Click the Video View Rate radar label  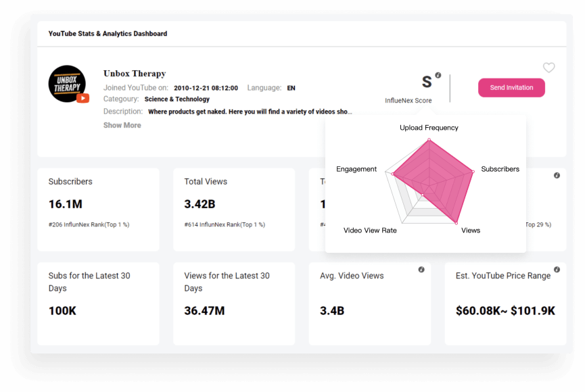[370, 230]
